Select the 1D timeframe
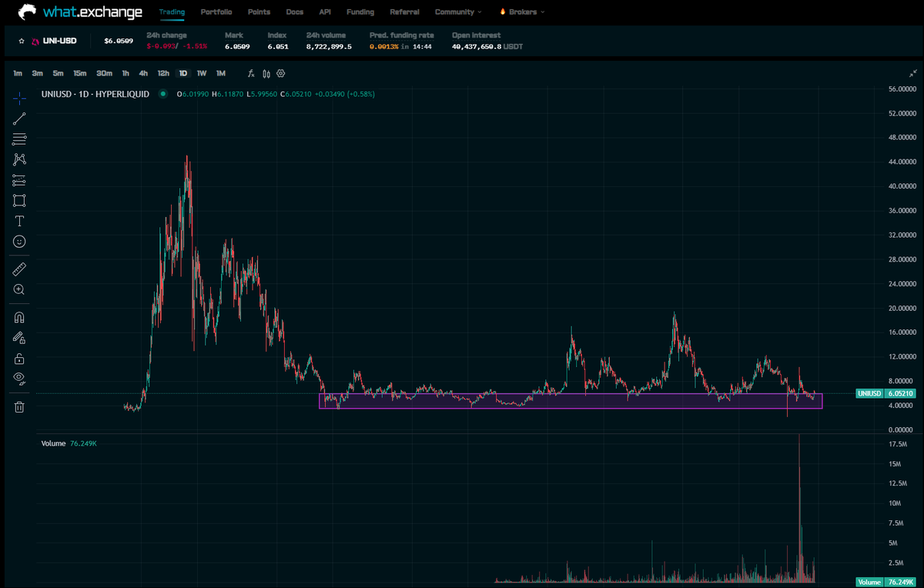 (x=183, y=74)
